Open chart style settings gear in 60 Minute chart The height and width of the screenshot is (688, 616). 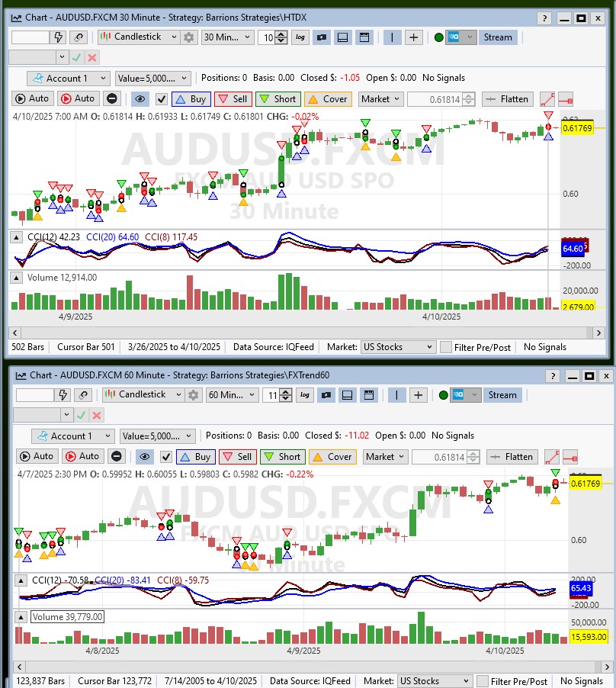pos(193,395)
